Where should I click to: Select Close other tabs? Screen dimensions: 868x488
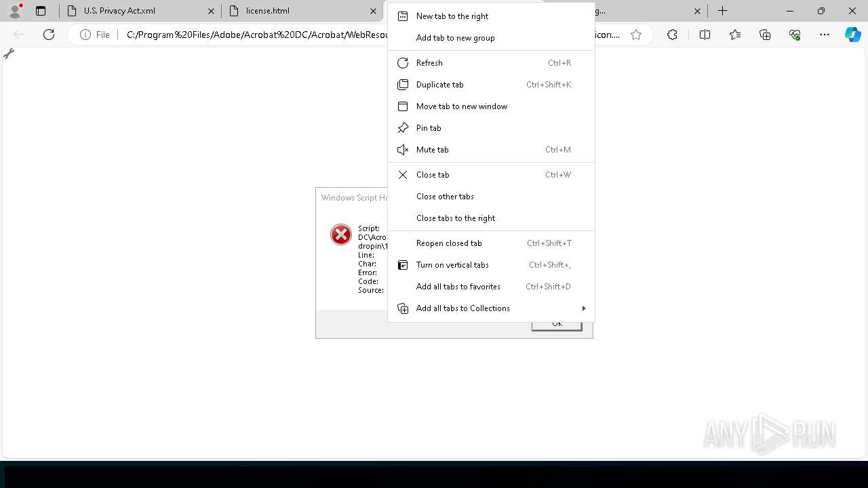pos(491,197)
